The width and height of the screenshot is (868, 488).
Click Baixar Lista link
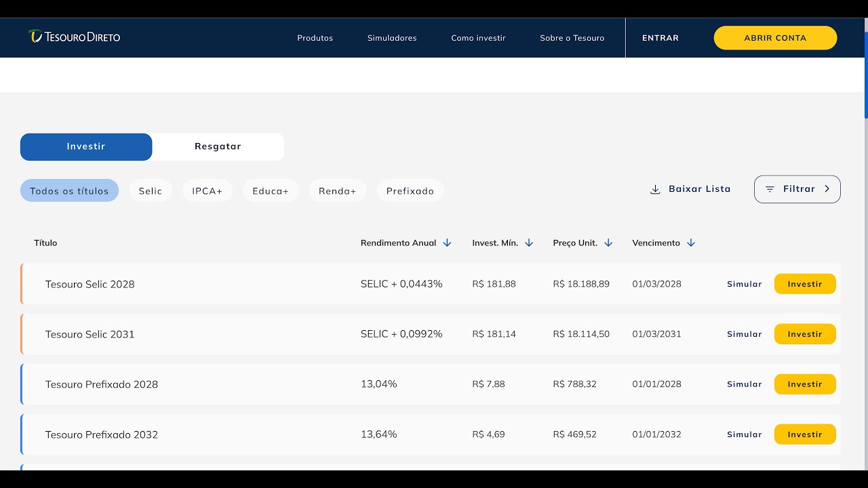(690, 189)
